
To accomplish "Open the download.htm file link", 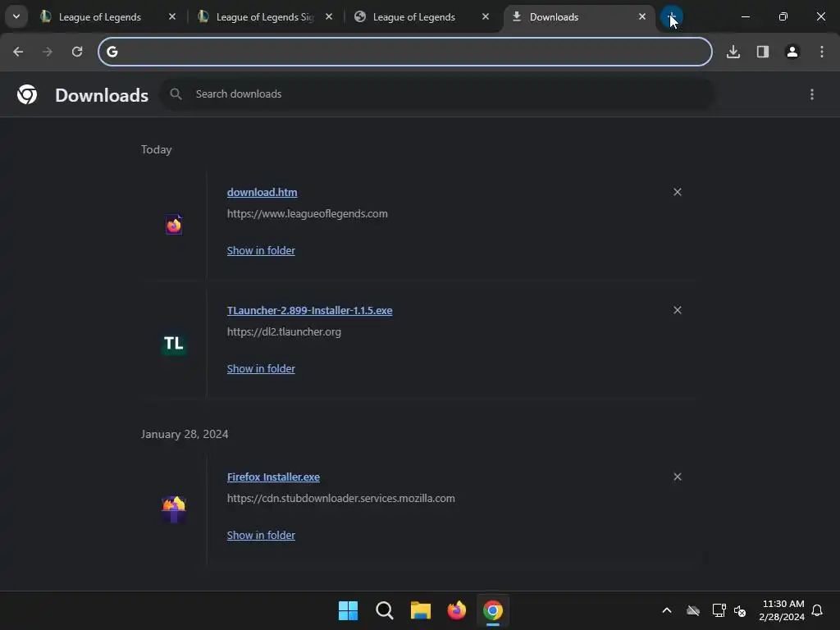I will click(262, 192).
